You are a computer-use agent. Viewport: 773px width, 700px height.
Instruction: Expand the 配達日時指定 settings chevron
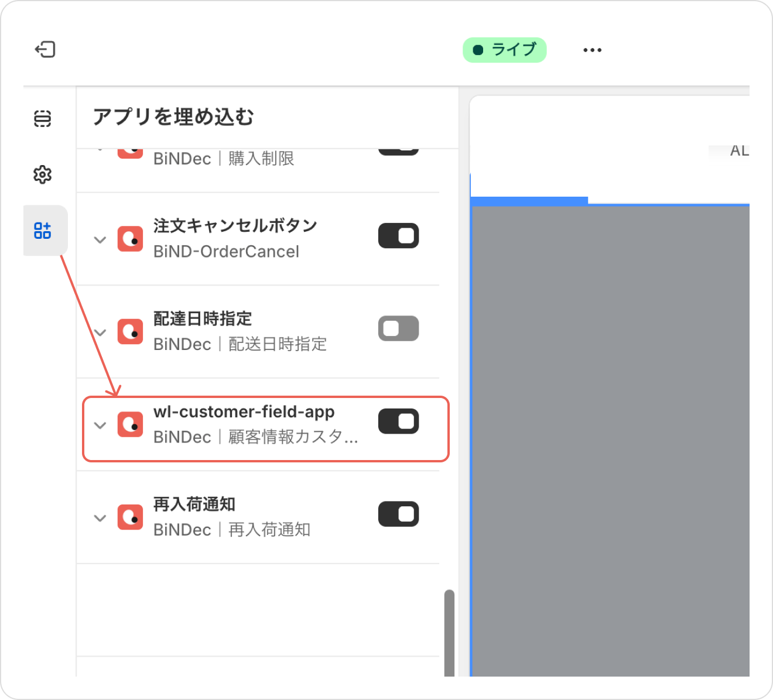(x=100, y=332)
